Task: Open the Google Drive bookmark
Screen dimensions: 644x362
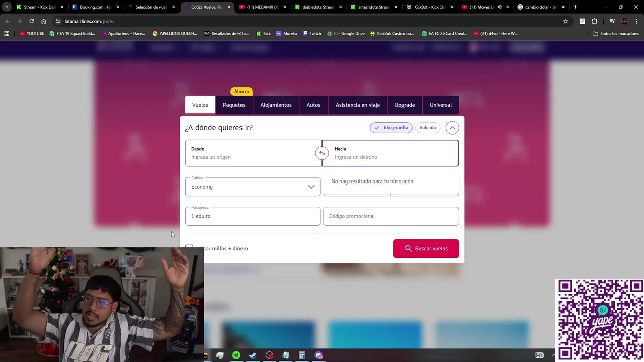Action: coord(346,34)
